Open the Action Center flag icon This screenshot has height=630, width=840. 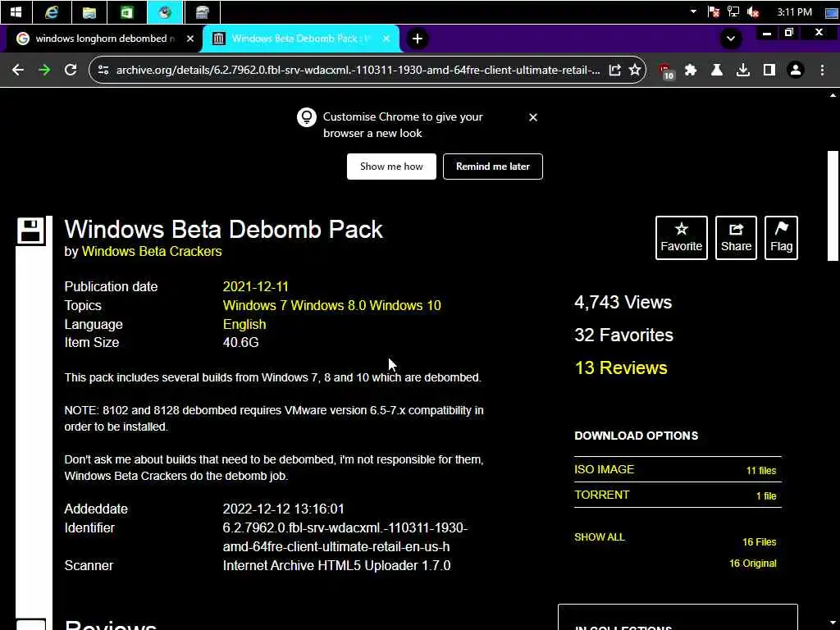coord(713,11)
